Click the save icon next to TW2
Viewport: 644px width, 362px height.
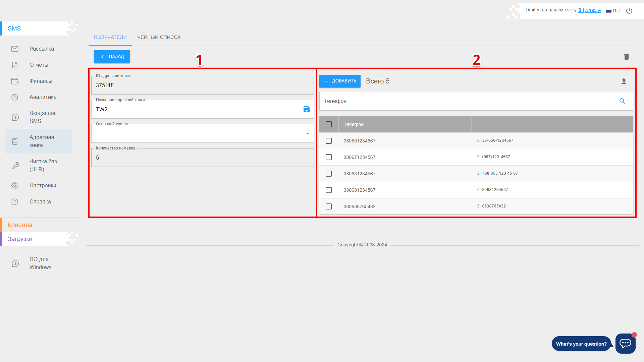coord(306,109)
